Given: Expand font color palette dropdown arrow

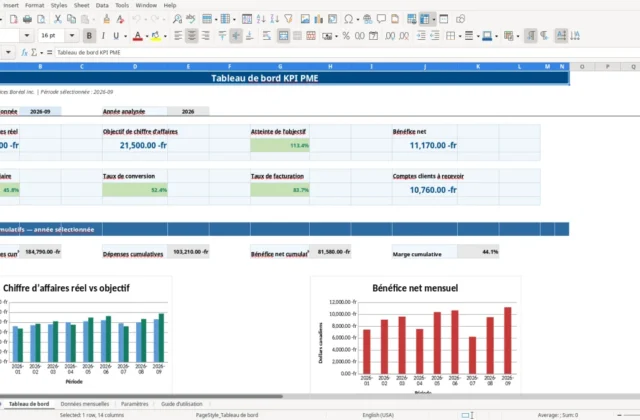Looking at the screenshot, I should pos(147,36).
